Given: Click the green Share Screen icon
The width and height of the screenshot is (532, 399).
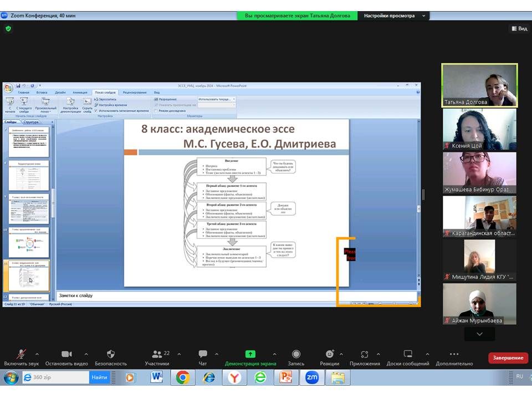Looking at the screenshot, I should click(x=250, y=354).
